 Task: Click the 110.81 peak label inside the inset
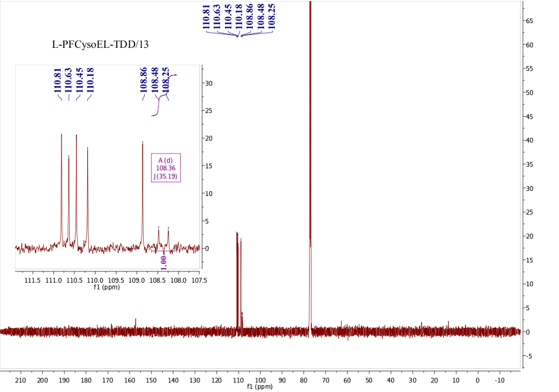[x=58, y=79]
